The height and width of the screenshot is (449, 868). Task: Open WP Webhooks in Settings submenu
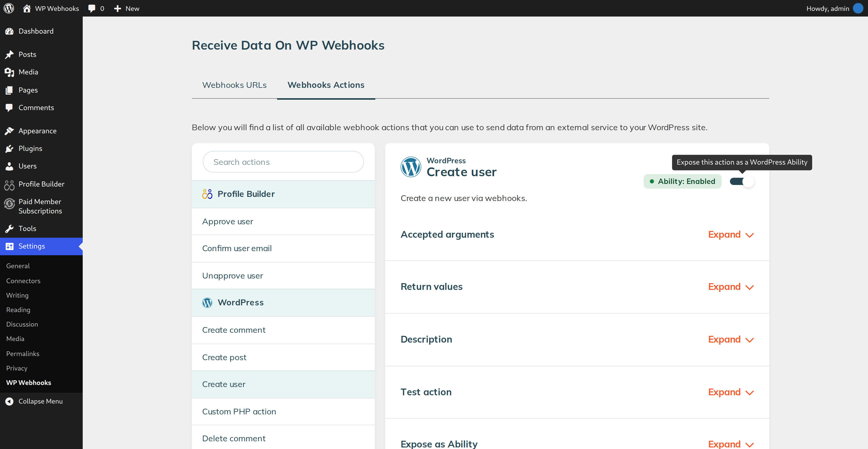point(29,383)
